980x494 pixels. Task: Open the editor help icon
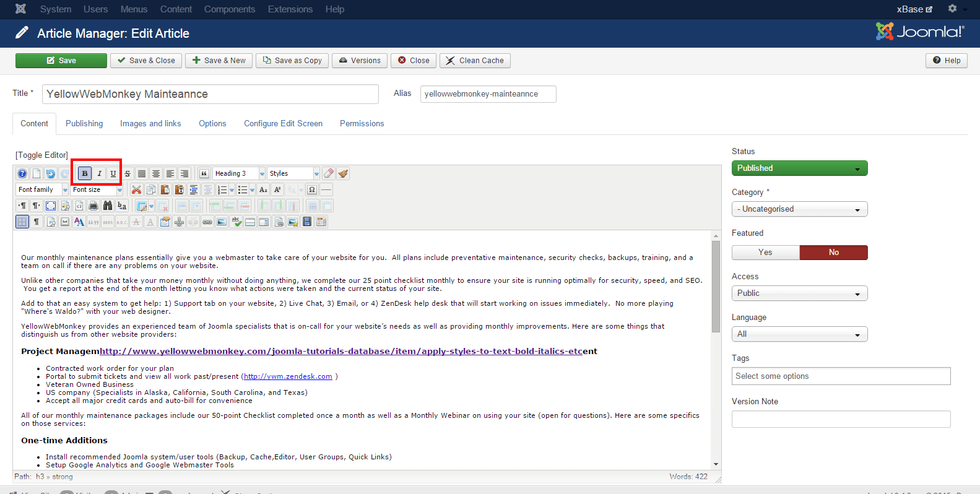(x=22, y=173)
